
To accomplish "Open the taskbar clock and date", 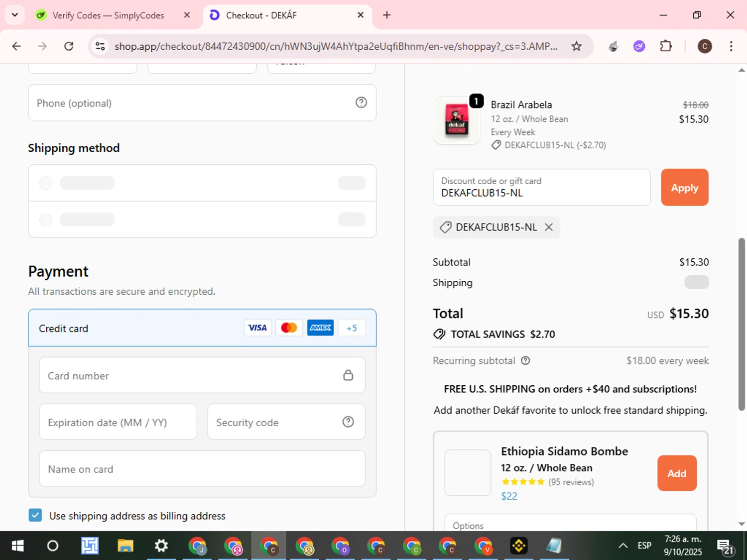I will click(683, 546).
